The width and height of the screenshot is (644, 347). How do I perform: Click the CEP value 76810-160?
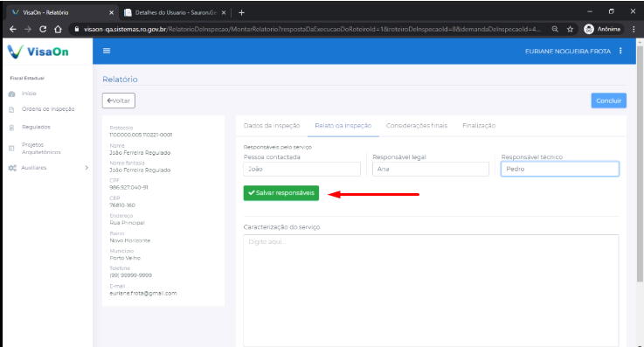(x=122, y=205)
